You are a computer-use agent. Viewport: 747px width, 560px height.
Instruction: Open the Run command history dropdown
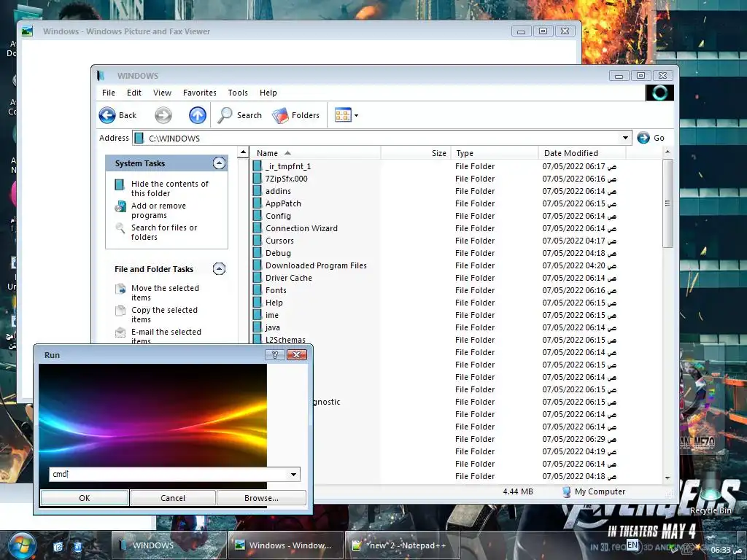point(293,474)
